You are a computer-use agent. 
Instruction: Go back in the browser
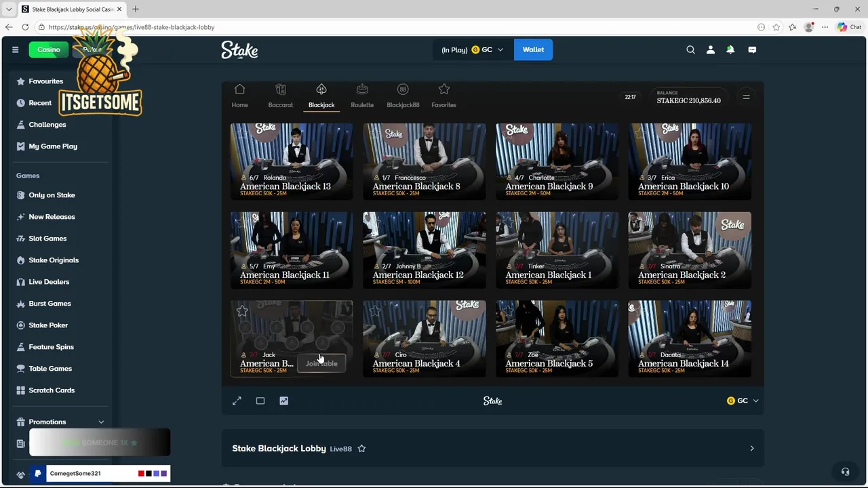[x=9, y=27]
